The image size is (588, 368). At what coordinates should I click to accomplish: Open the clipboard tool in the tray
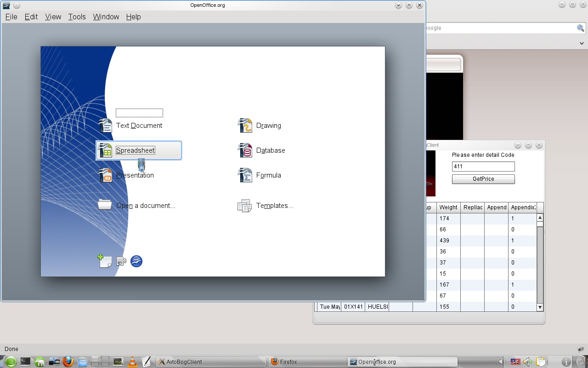pos(541,362)
